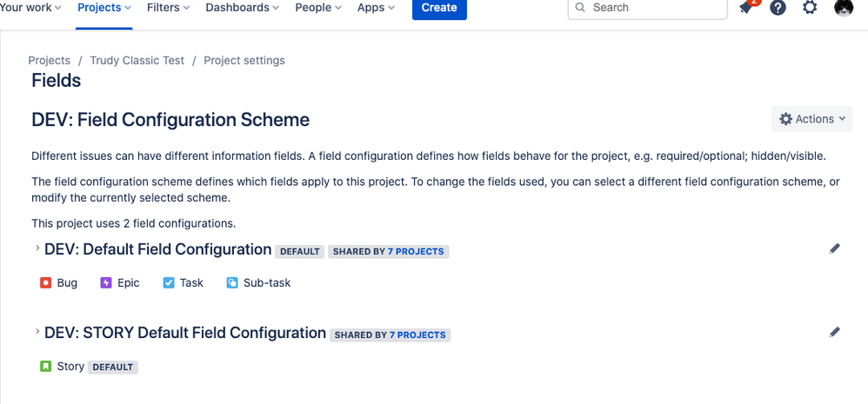This screenshot has height=404, width=868.
Task: Click the Create button
Action: coord(439,8)
